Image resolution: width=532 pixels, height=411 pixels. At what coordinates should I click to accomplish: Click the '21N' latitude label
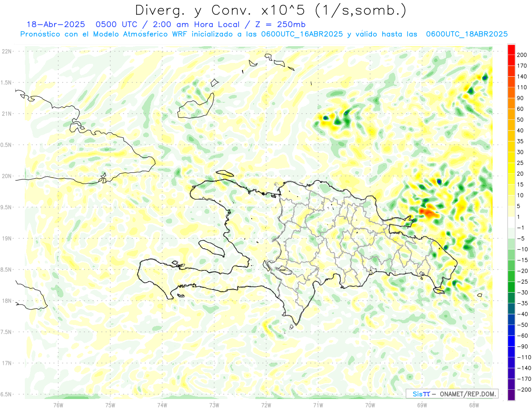point(7,114)
